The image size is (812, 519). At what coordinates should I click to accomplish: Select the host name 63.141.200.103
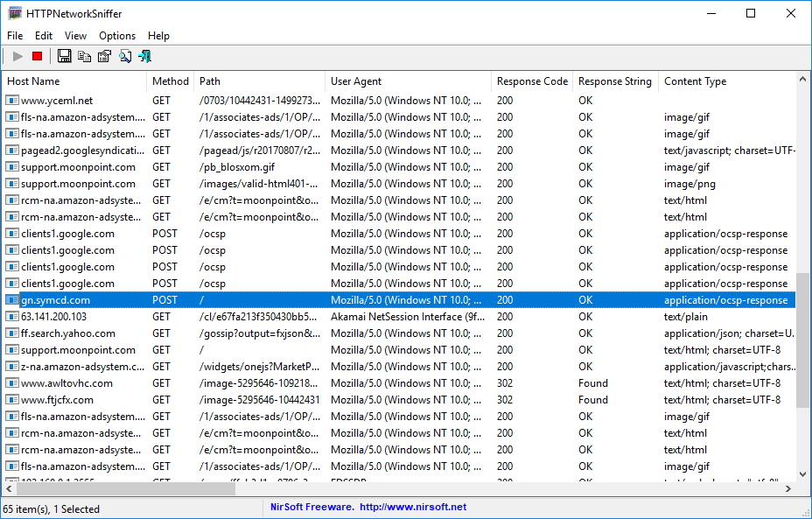[54, 317]
